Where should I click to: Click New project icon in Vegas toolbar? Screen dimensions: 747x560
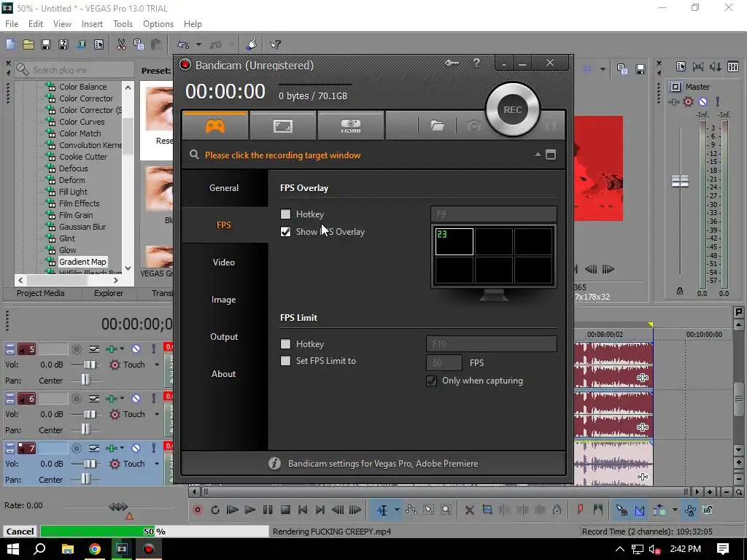[10, 44]
